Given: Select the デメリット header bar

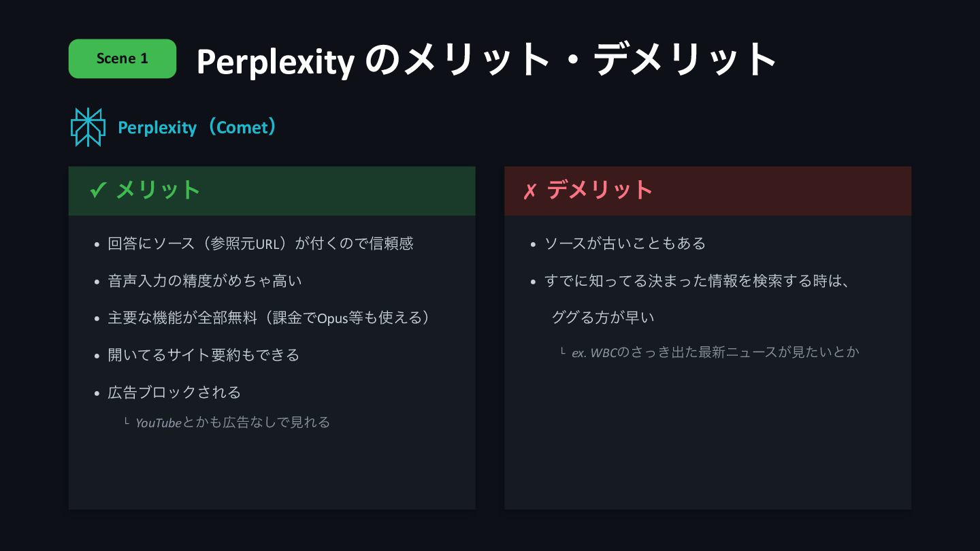Looking at the screenshot, I should click(708, 191).
